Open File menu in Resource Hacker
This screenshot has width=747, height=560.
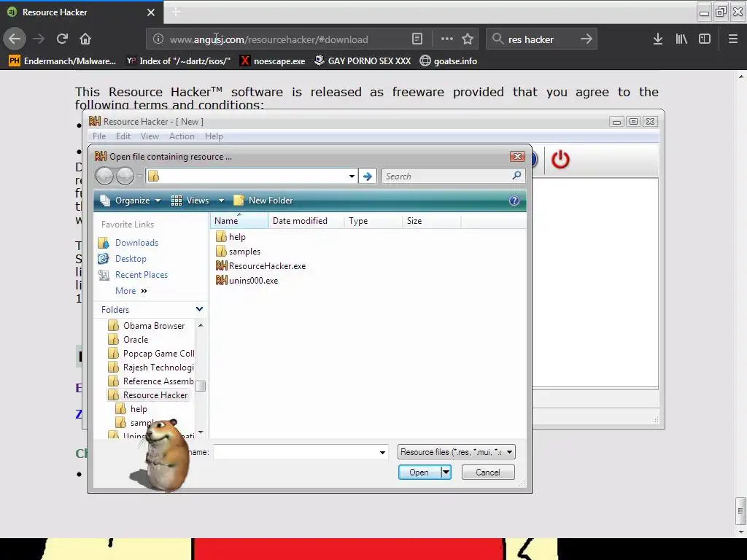99,136
